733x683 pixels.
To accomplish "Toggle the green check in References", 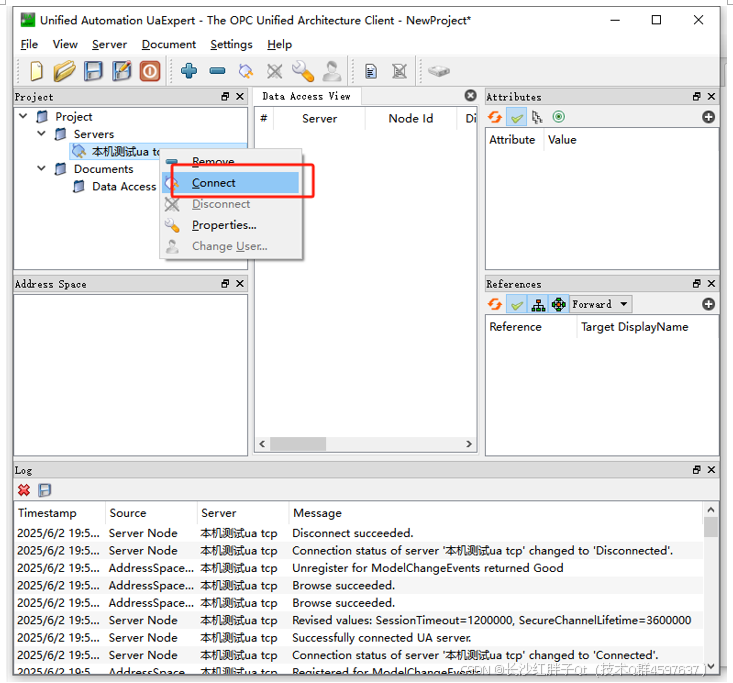I will pyautogui.click(x=517, y=305).
